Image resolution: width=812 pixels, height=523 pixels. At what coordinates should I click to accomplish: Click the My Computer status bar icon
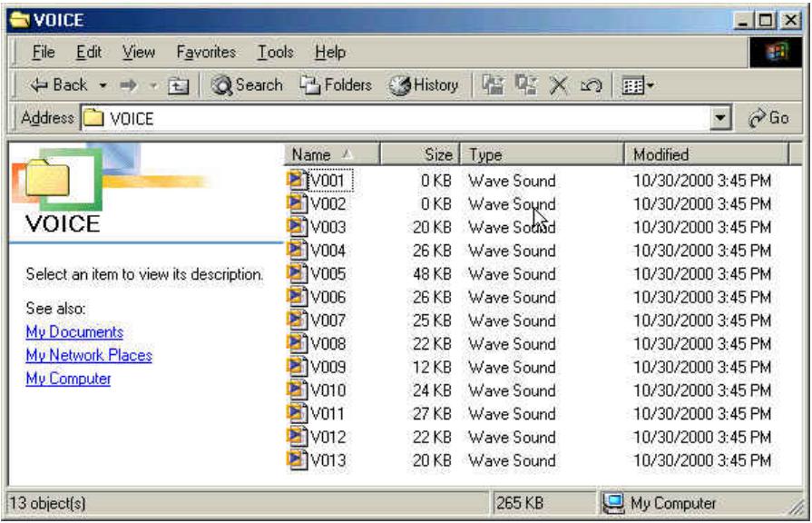pos(614,503)
